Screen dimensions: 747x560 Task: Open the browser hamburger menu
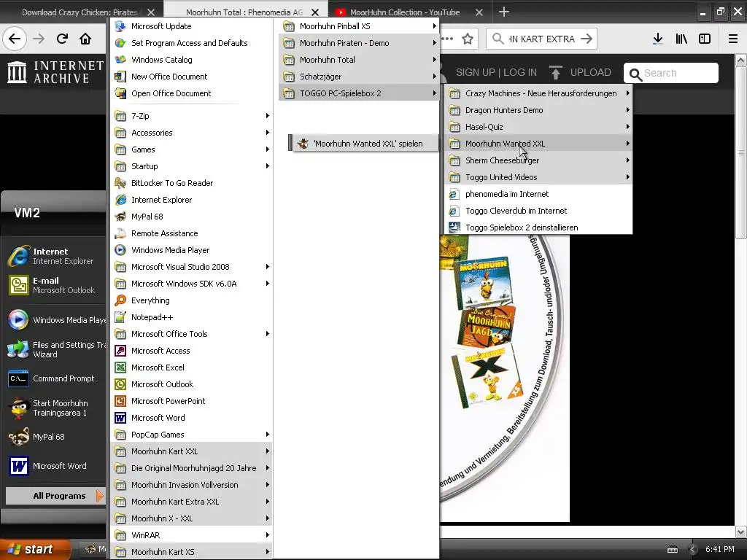pos(733,39)
